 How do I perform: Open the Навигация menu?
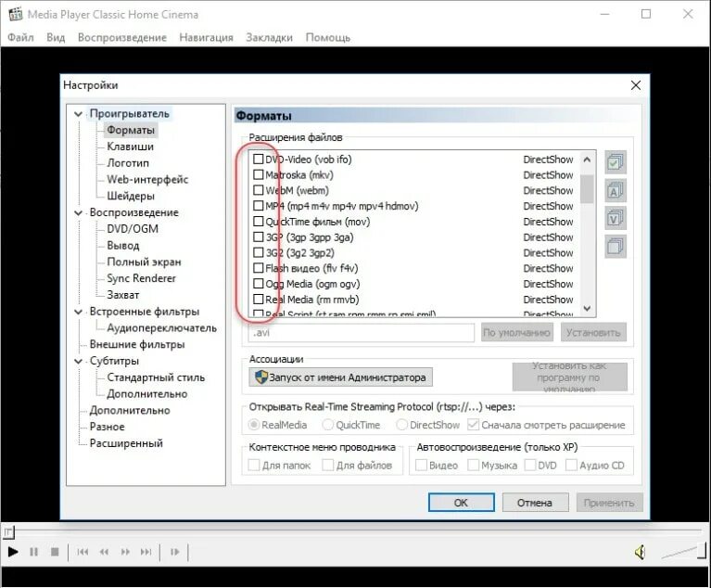206,37
